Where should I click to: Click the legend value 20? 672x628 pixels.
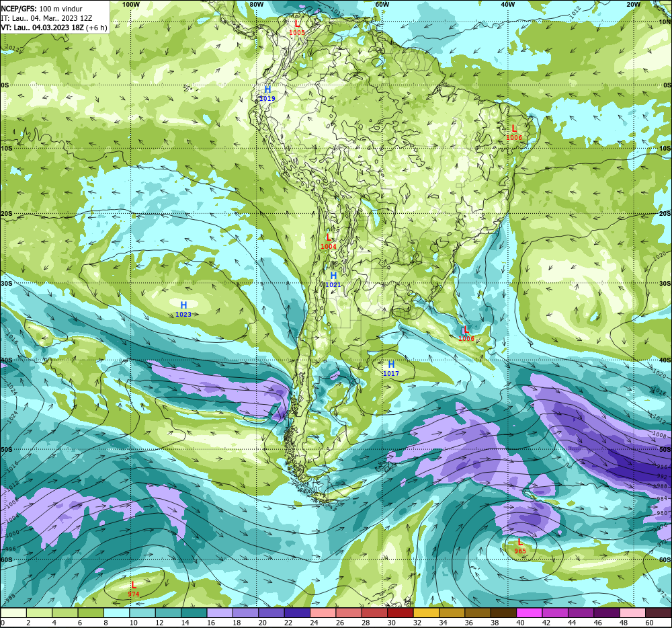click(262, 623)
